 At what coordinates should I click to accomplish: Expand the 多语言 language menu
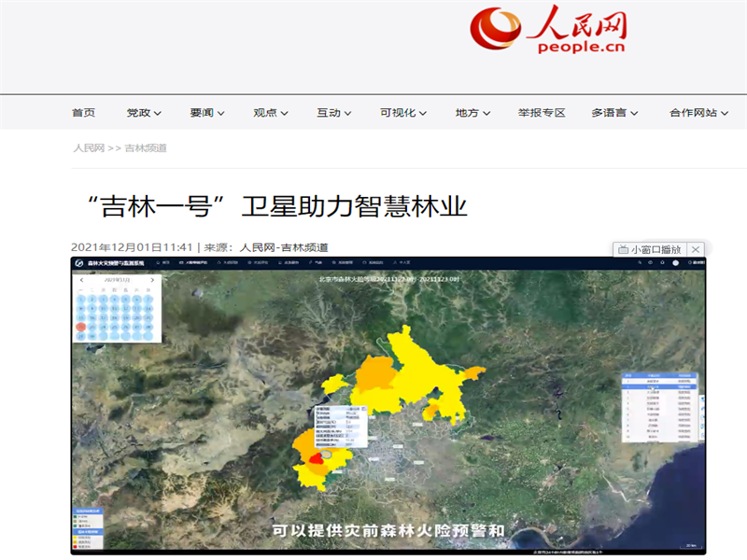pos(614,113)
